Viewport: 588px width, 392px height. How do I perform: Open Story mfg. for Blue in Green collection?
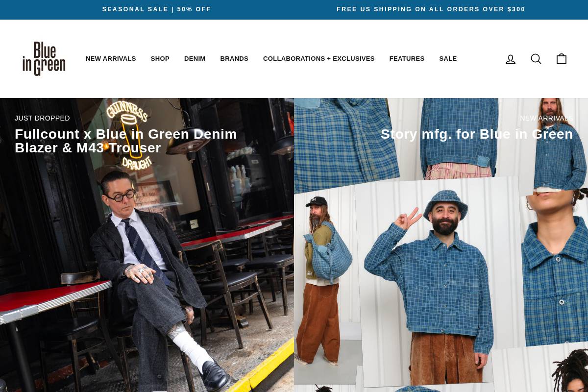click(x=477, y=134)
